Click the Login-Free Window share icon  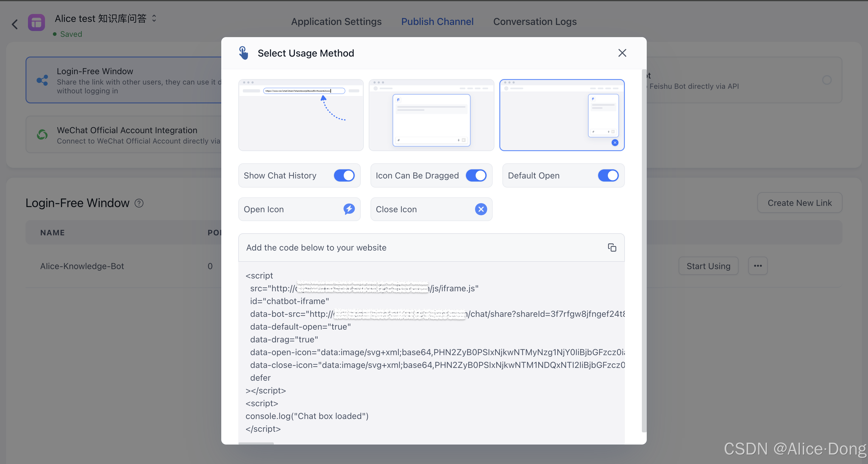point(43,80)
